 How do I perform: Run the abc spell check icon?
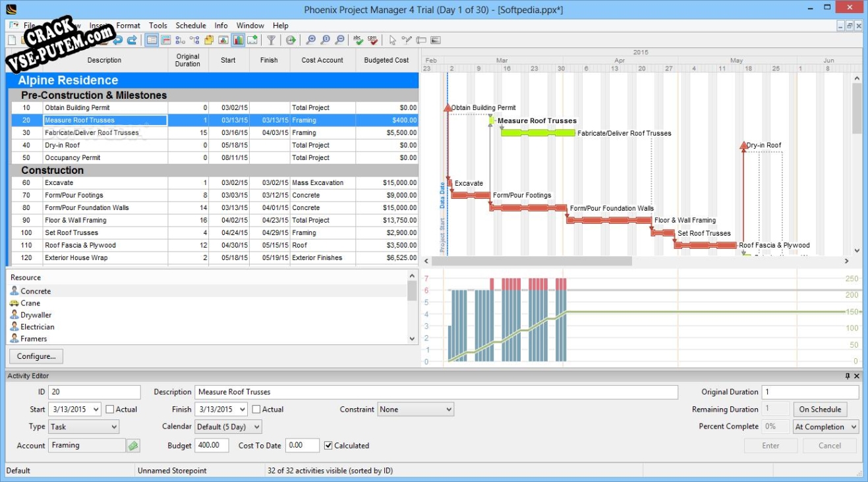359,40
